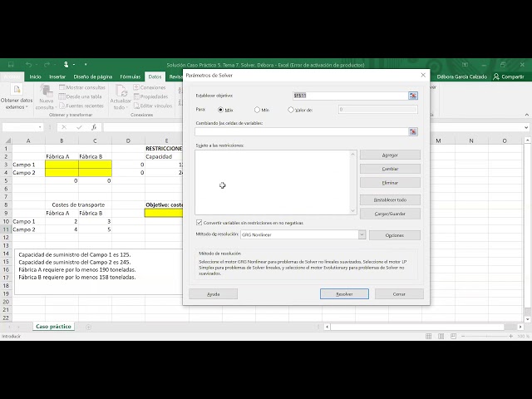
Task: Click the Cerrar button in Solver dialog
Action: [399, 293]
